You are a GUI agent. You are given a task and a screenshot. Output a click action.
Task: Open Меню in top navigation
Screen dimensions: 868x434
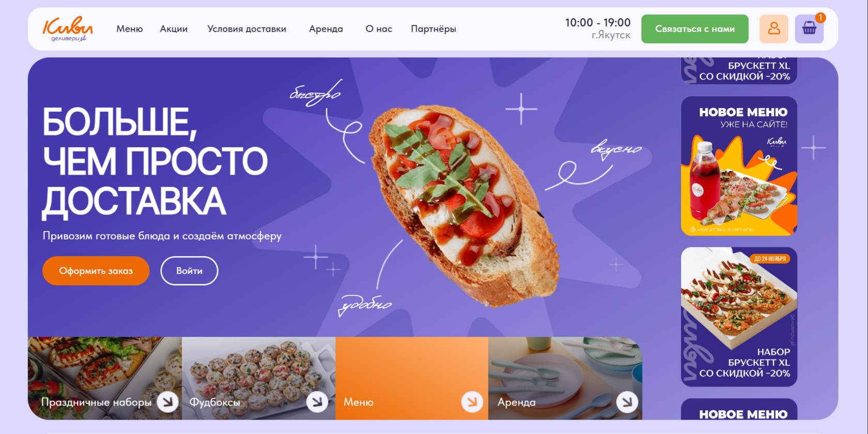pyautogui.click(x=130, y=29)
